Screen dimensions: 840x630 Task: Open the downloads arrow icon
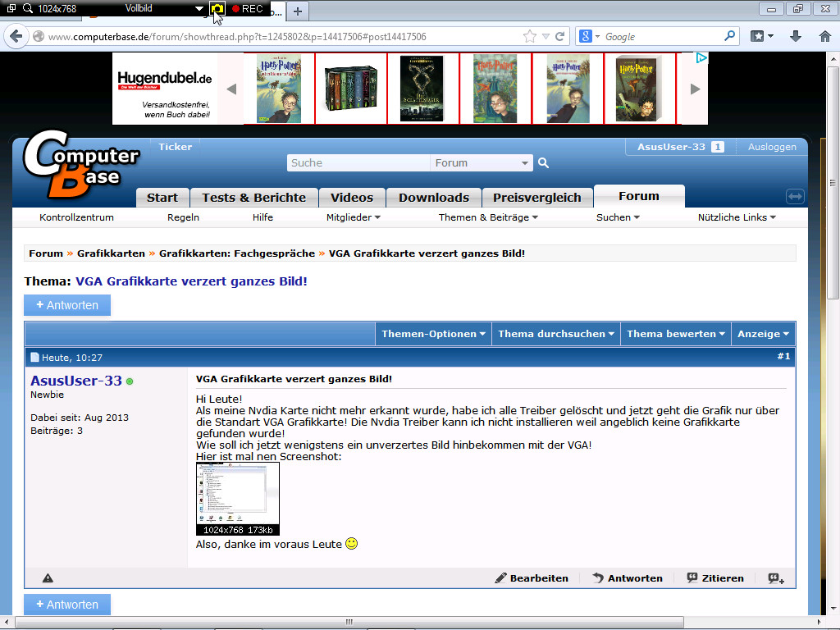tap(796, 36)
